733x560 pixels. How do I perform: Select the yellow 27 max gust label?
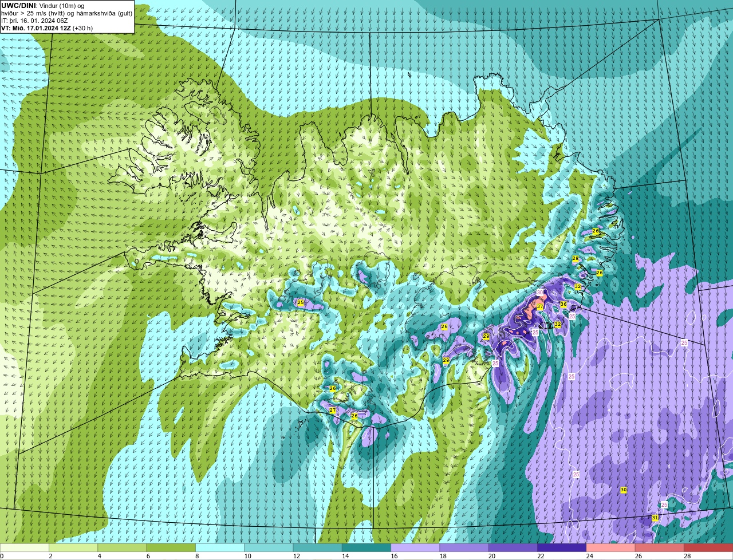click(x=333, y=410)
